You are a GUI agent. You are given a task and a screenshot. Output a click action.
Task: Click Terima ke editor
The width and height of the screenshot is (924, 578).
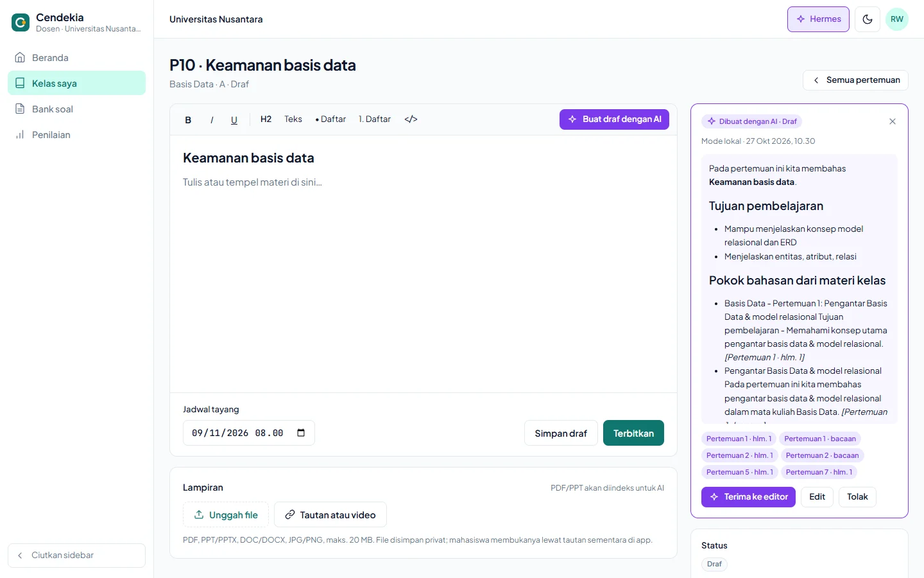point(748,497)
